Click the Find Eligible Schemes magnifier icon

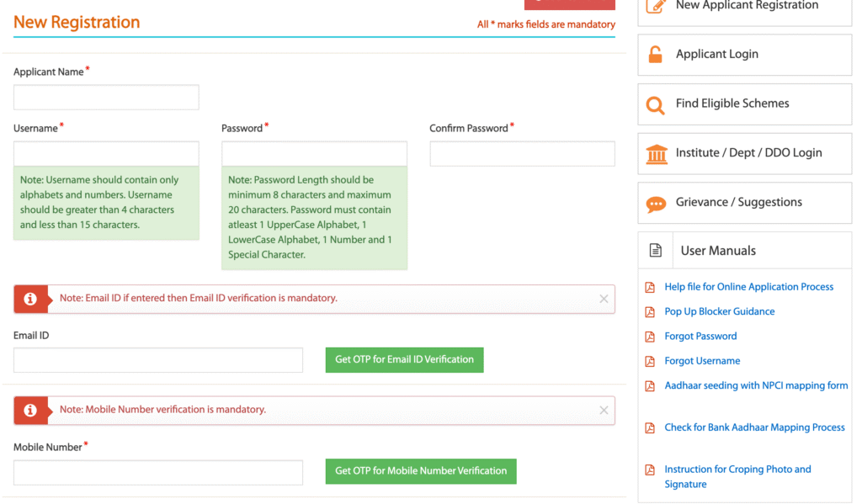pyautogui.click(x=655, y=104)
